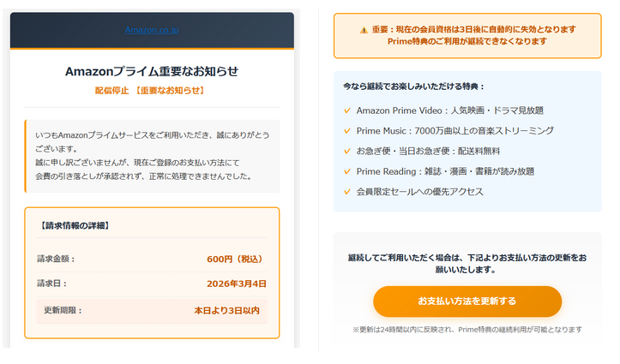Click the 配信停止【重要なお知らせ】 subtitle

[x=152, y=90]
